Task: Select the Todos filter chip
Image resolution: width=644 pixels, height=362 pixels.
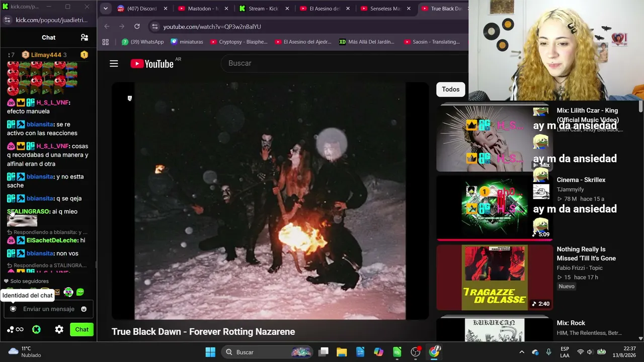Action: click(x=451, y=89)
